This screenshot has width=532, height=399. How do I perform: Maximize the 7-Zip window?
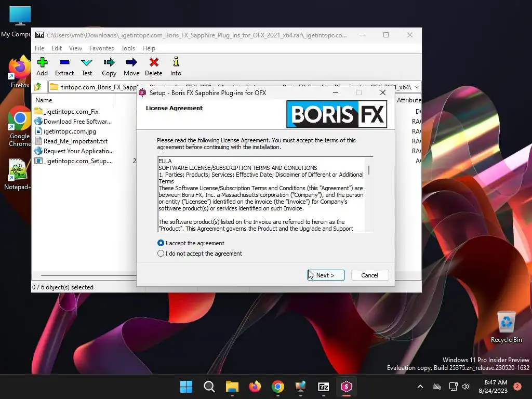386,35
